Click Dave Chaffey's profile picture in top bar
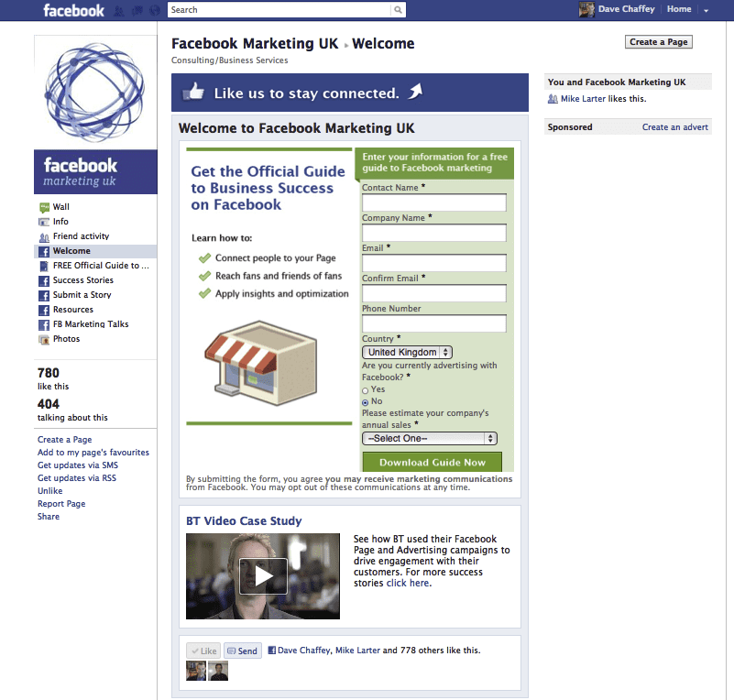This screenshot has width=734, height=700. 586,9
